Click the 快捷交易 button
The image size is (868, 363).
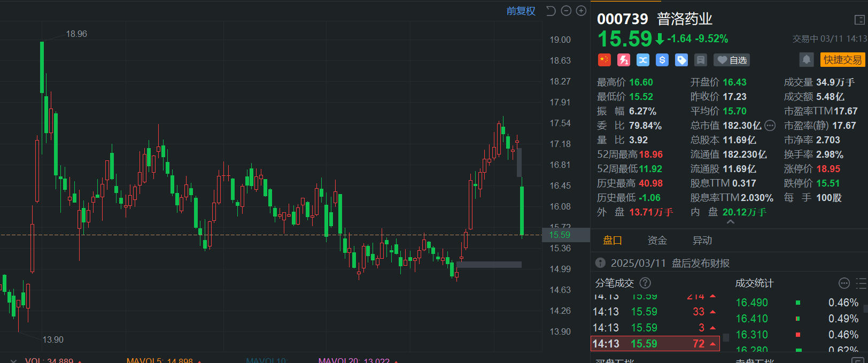tap(842, 60)
